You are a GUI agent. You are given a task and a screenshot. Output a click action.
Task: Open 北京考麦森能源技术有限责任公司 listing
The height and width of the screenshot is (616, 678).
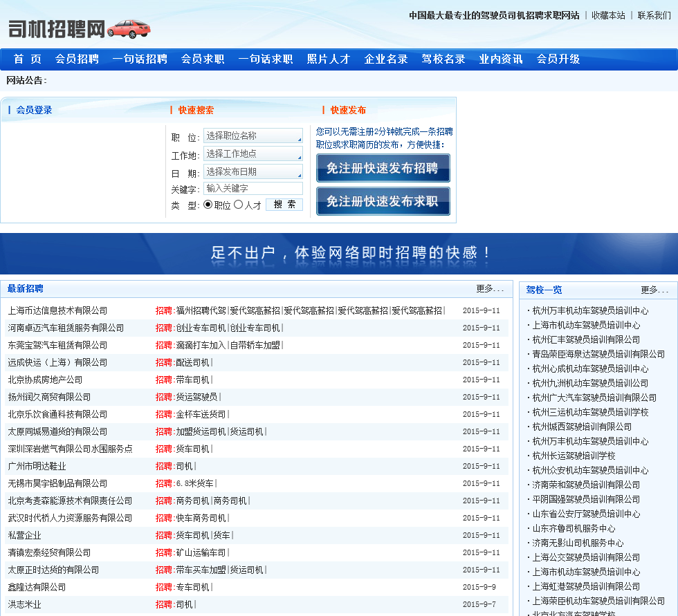(x=70, y=501)
